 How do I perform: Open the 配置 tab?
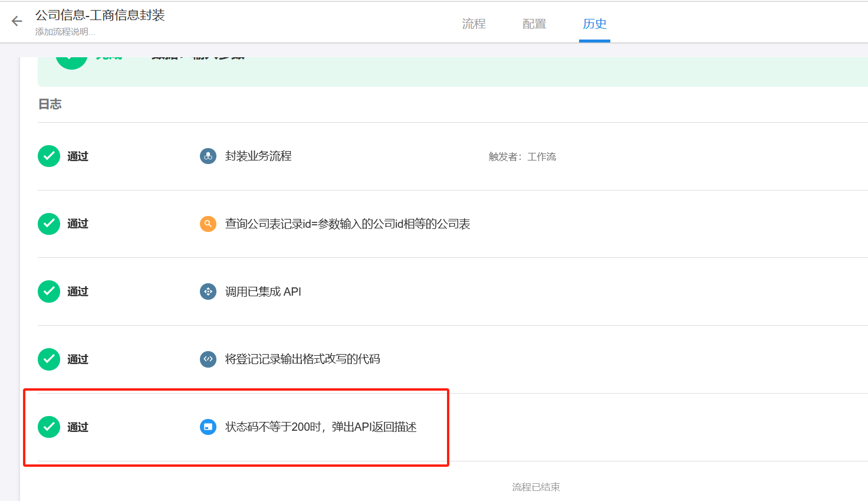click(x=534, y=24)
